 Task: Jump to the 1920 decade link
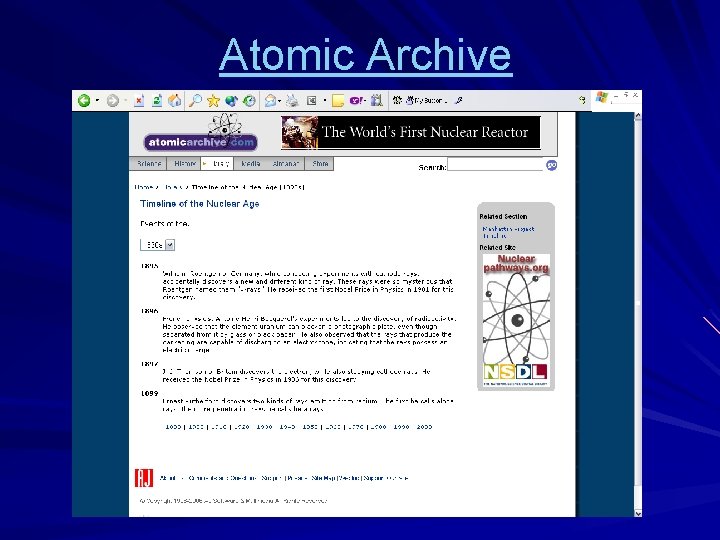[x=242, y=427]
